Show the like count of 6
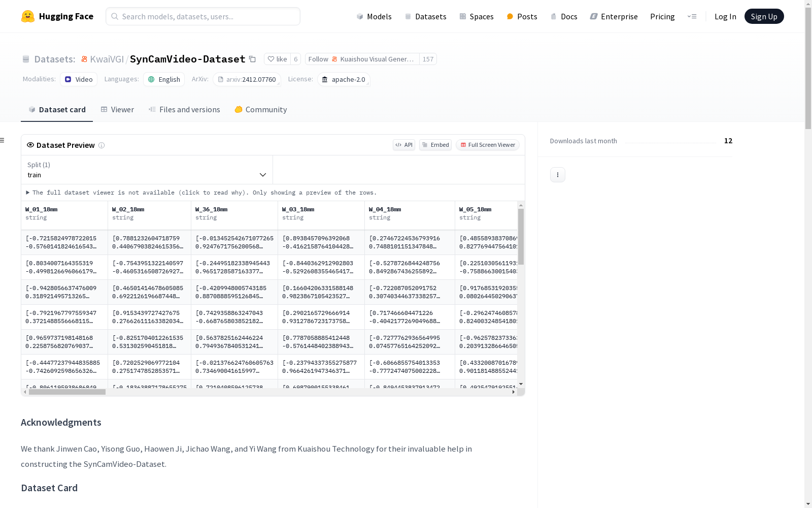This screenshot has height=508, width=812. click(296, 59)
